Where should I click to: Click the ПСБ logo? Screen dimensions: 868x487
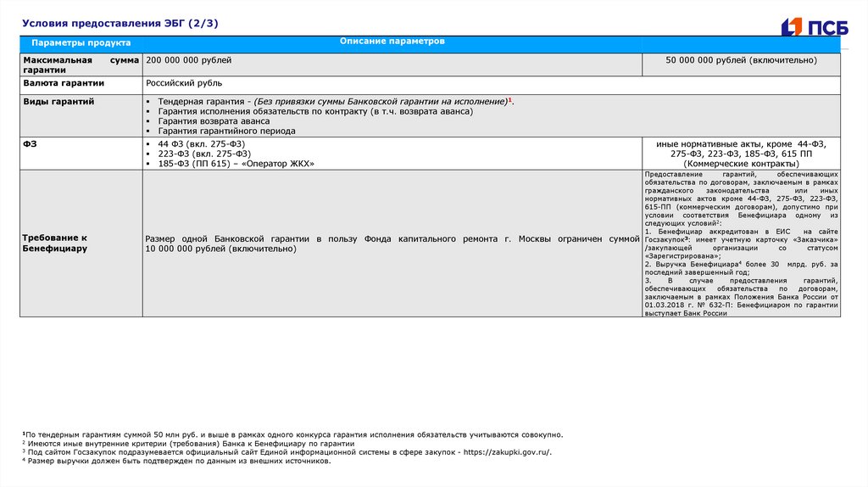[815, 26]
